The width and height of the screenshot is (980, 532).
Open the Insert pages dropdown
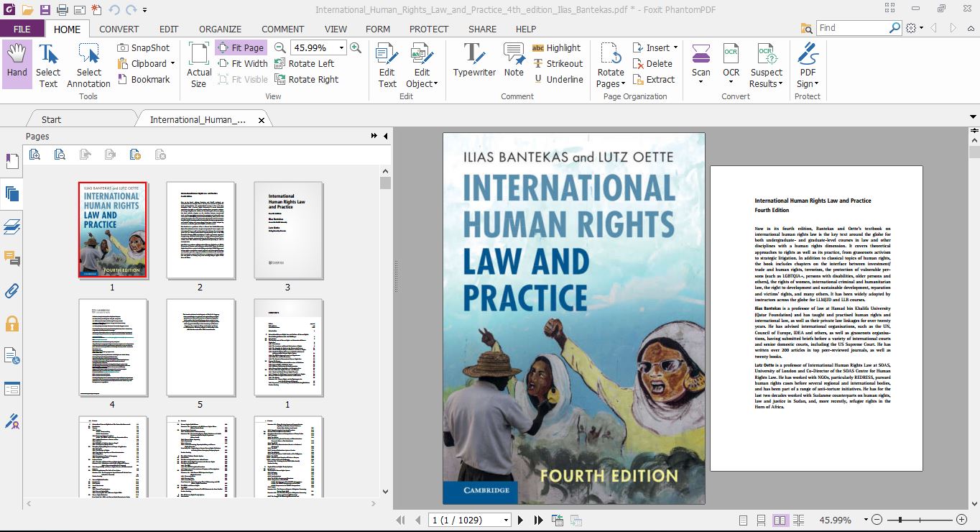675,47
